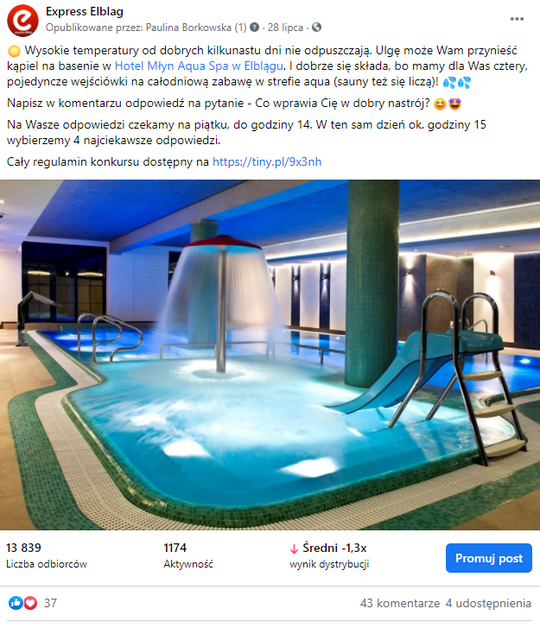The height and width of the screenshot is (627, 540).
Task: Open the pool photo in full view
Action: [x=270, y=355]
